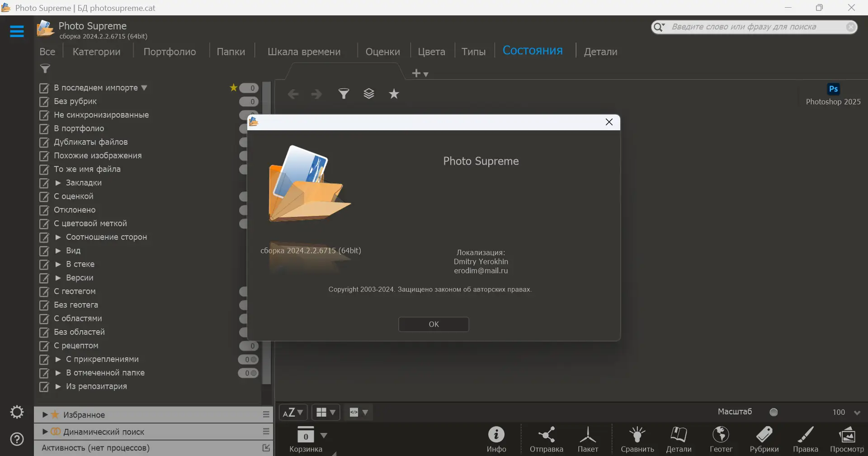Click OK in the about dialog
The width and height of the screenshot is (868, 456).
pos(434,324)
